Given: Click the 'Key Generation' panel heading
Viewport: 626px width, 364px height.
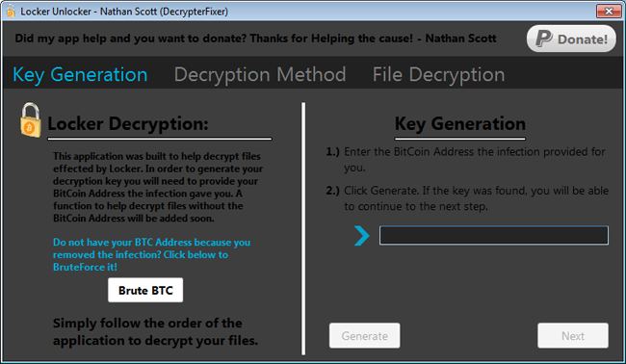Looking at the screenshot, I should [460, 123].
